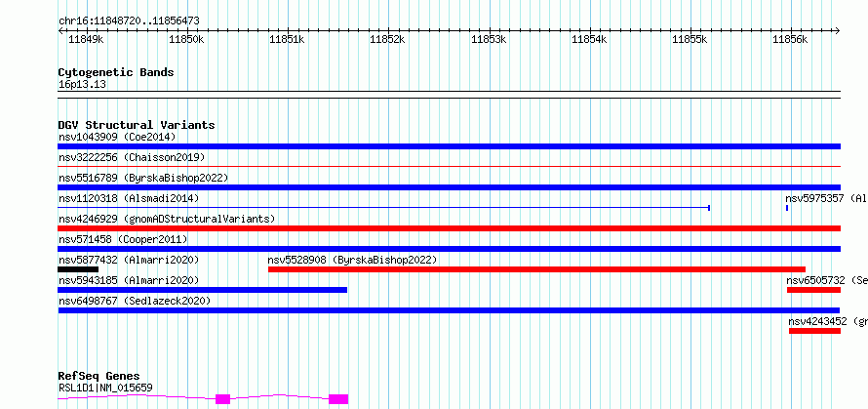Click the 11855k ruler tick label

[690, 39]
